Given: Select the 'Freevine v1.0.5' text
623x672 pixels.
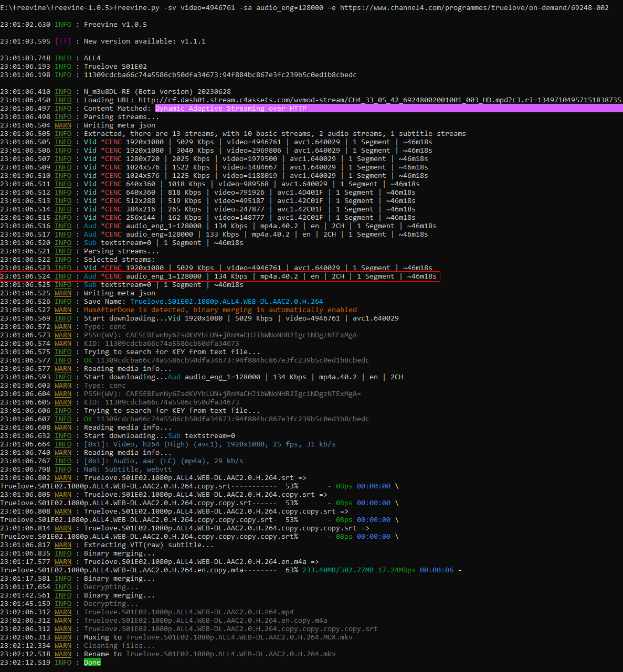Looking at the screenshot, I should click(115, 25).
